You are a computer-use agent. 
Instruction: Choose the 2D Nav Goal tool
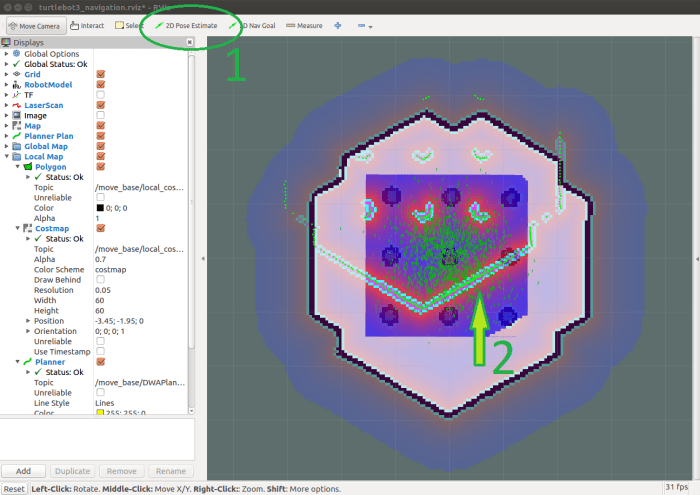tap(252, 26)
